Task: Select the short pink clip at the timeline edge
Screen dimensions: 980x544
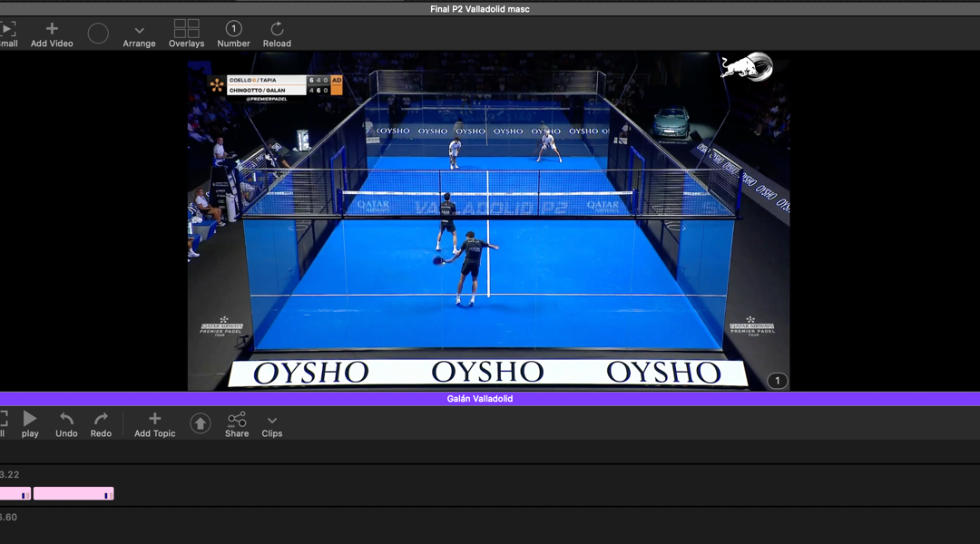Action: tap(15, 494)
